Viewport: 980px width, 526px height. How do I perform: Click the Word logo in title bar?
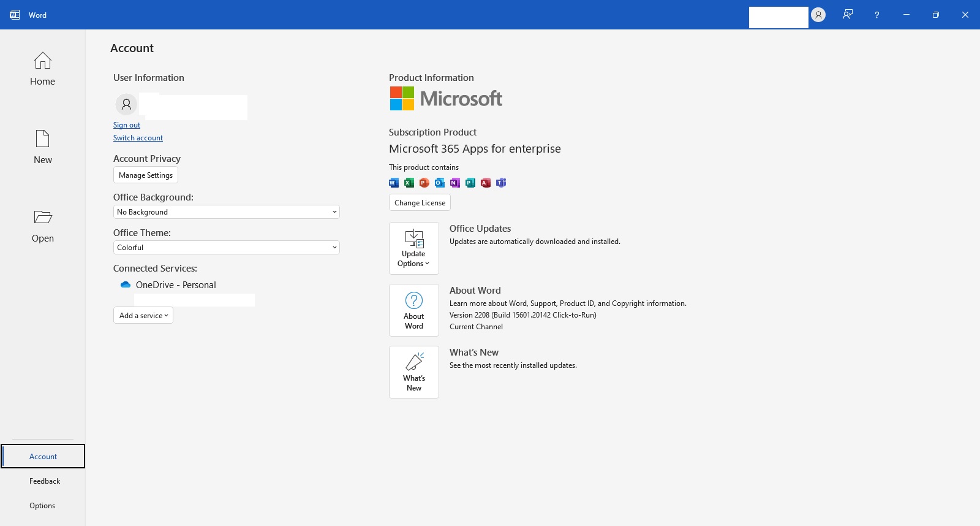pos(15,15)
